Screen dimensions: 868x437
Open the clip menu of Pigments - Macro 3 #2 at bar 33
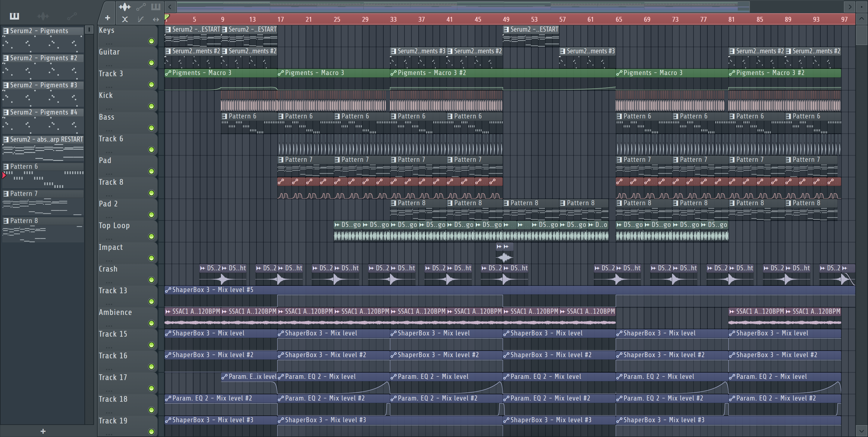tap(393, 73)
